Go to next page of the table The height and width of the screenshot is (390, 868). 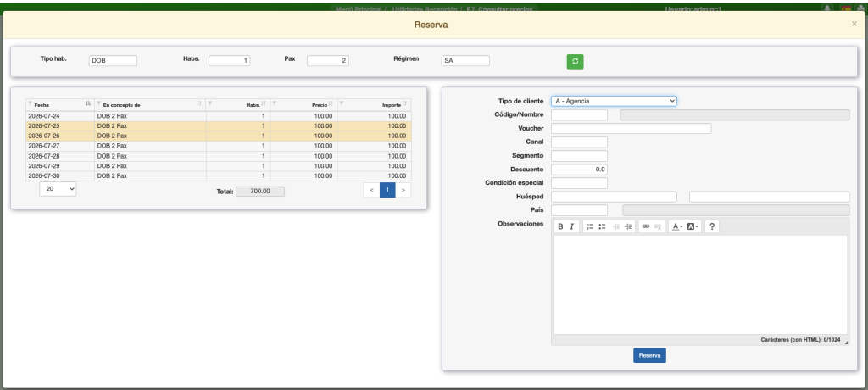(x=403, y=190)
